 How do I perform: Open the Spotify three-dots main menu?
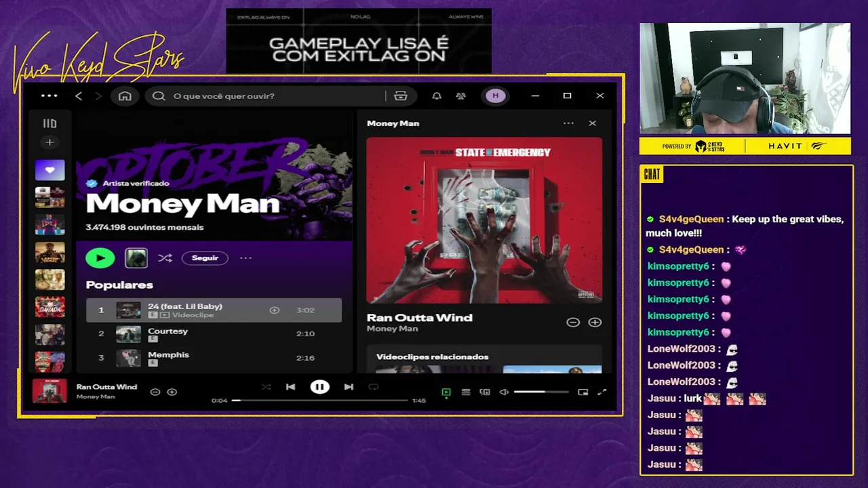pyautogui.click(x=50, y=96)
